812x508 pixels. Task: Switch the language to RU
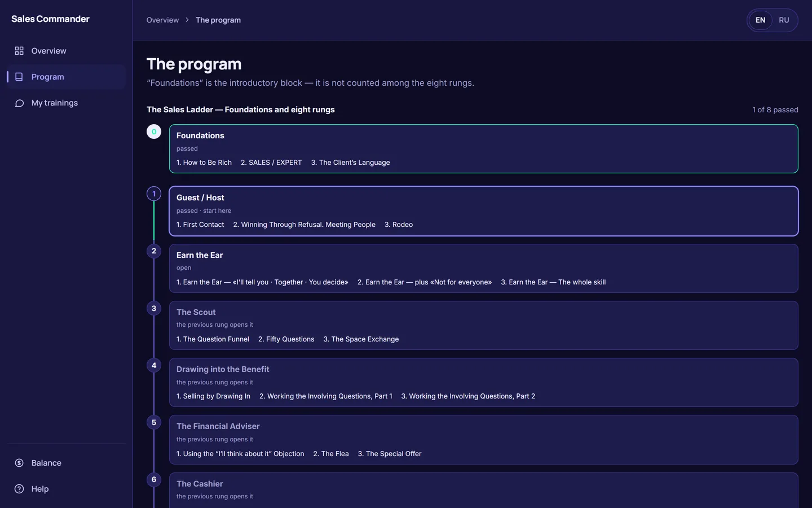784,20
